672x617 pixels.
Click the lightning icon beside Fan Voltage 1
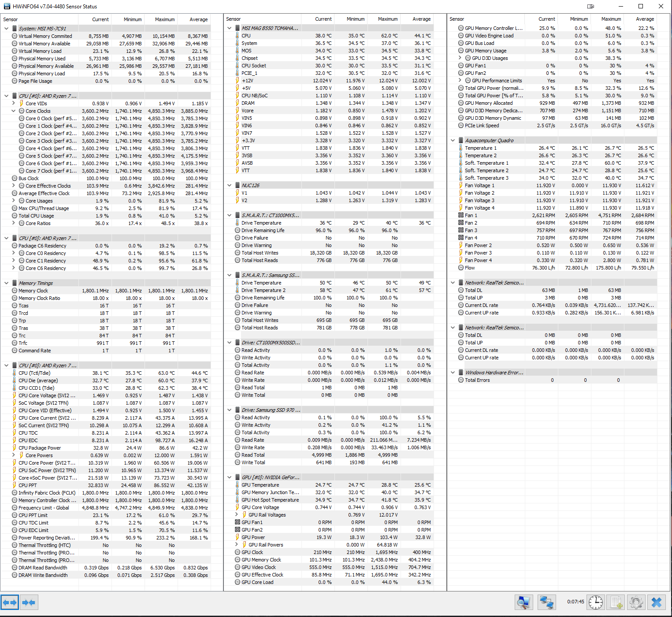461,185
